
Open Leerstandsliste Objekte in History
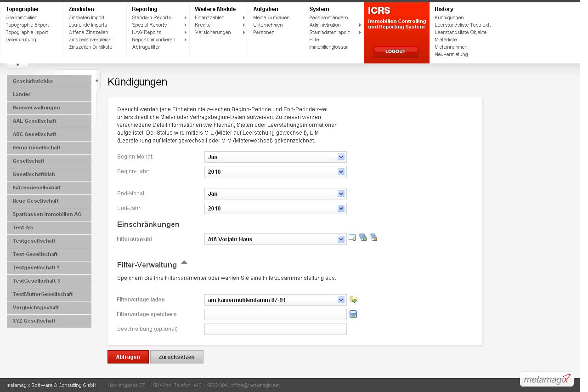point(461,32)
